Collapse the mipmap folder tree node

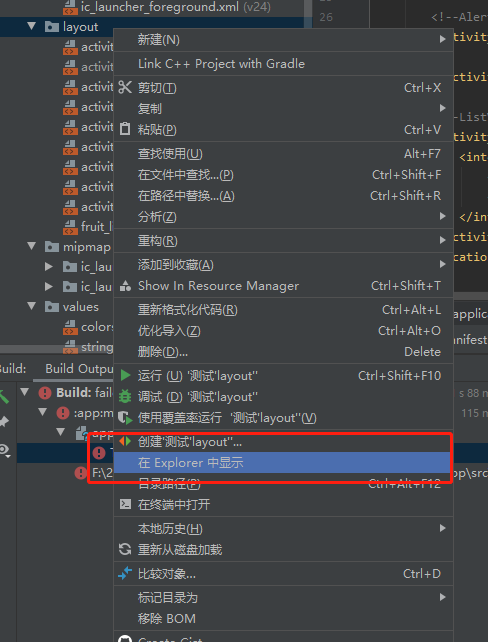[32, 246]
